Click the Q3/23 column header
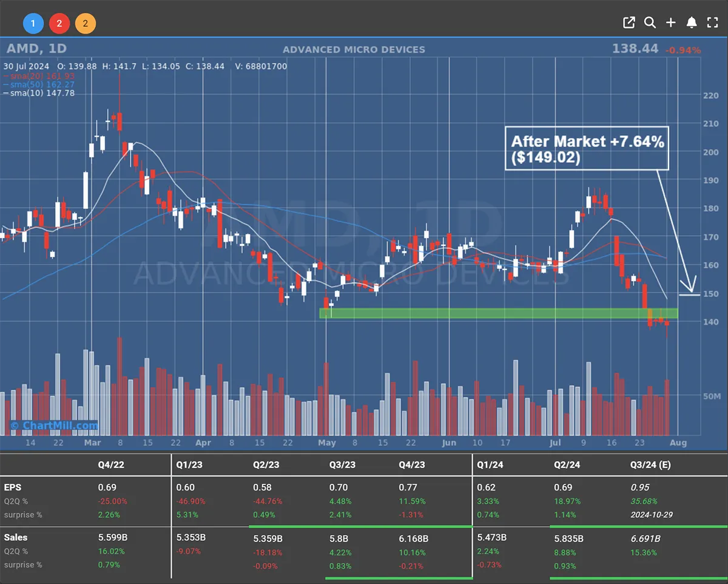The height and width of the screenshot is (584, 728). pyautogui.click(x=342, y=464)
